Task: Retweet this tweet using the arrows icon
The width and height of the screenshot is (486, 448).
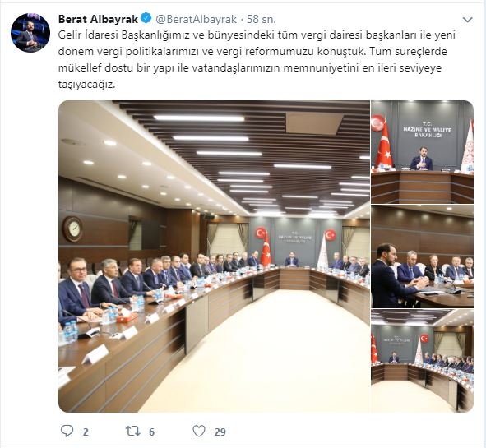Action: [x=133, y=431]
